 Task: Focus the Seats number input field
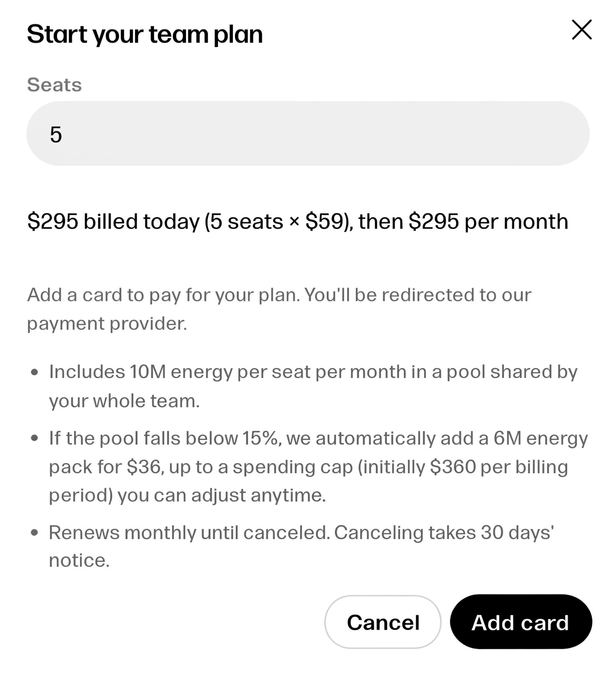click(x=308, y=134)
